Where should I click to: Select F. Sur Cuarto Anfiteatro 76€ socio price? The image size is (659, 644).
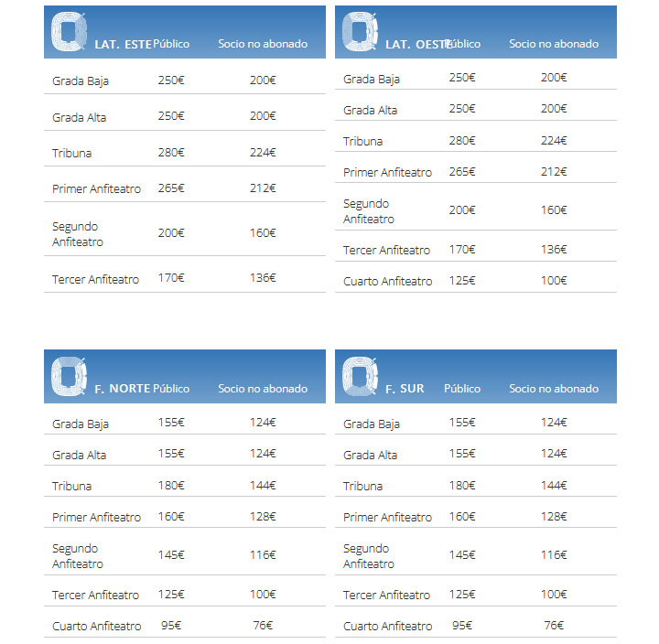[x=554, y=626]
